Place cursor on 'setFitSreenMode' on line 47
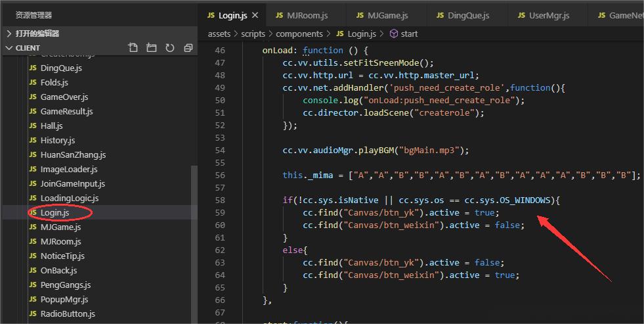 pos(380,63)
